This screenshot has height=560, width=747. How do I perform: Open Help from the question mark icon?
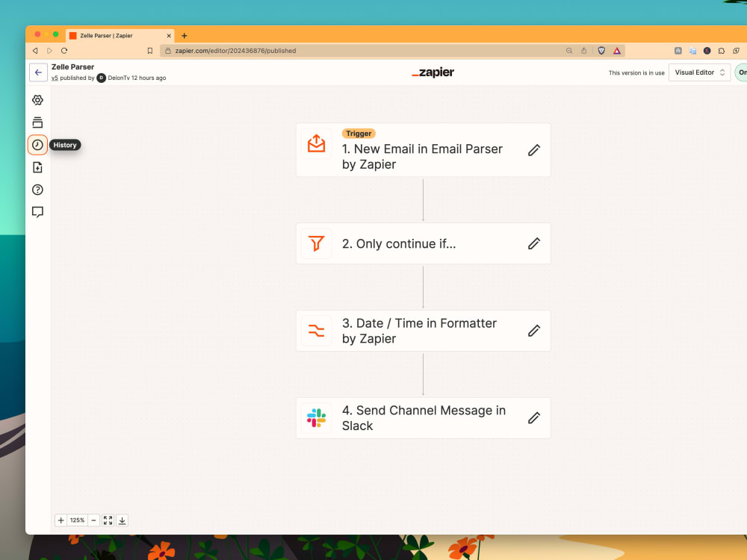[37, 190]
